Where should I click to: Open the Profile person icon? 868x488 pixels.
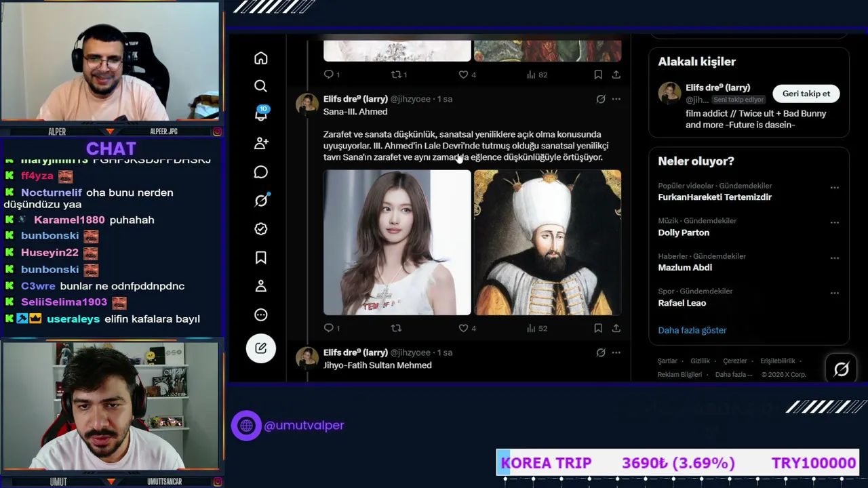pyautogui.click(x=261, y=286)
